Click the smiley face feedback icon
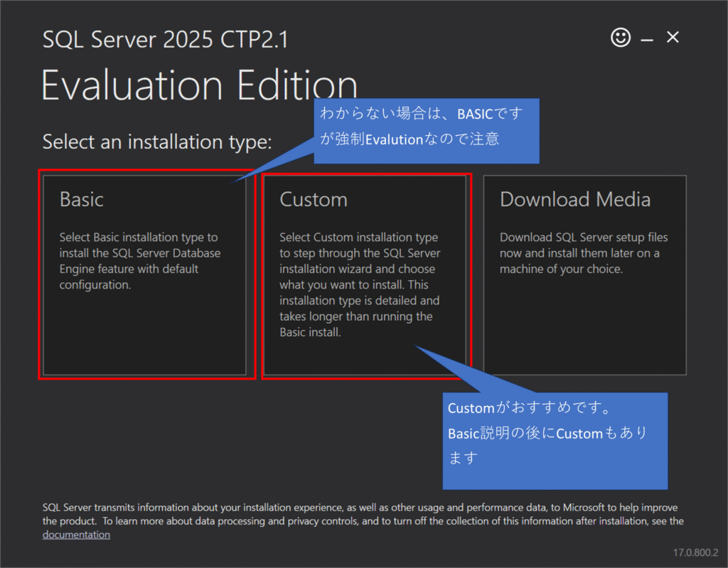This screenshot has width=728, height=568. click(620, 38)
